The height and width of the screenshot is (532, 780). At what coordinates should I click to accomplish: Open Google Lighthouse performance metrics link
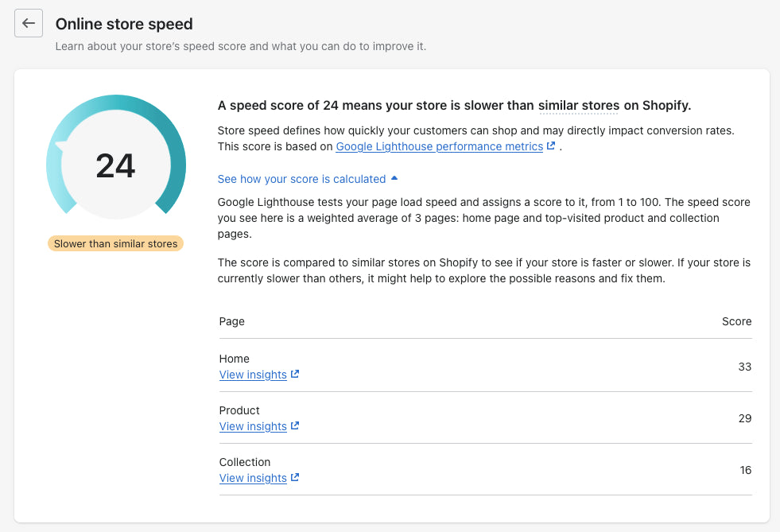coord(439,146)
